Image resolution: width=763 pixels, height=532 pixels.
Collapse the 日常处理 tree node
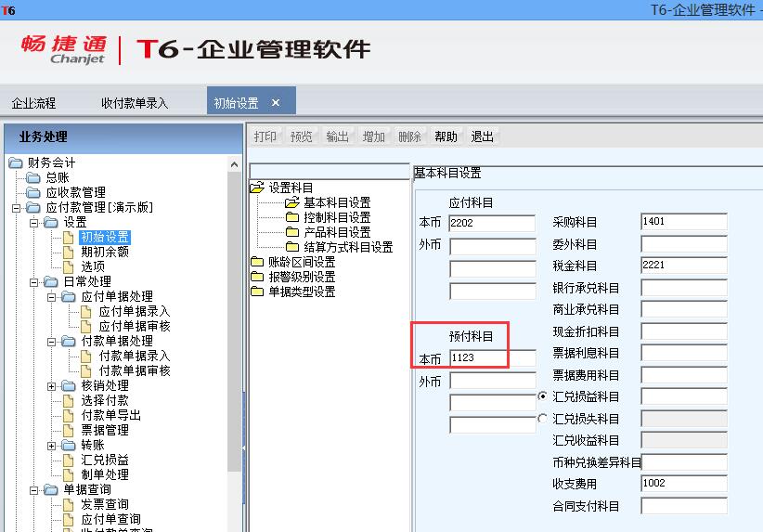click(33, 282)
